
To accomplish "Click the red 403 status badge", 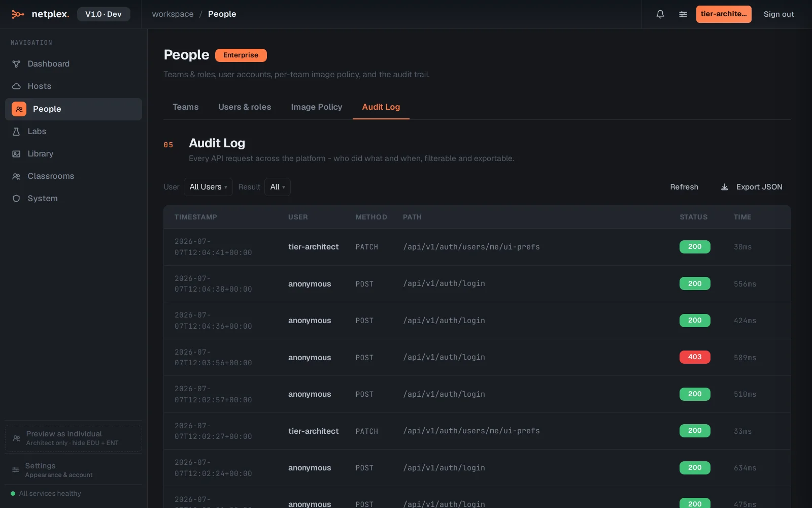I will pyautogui.click(x=695, y=357).
